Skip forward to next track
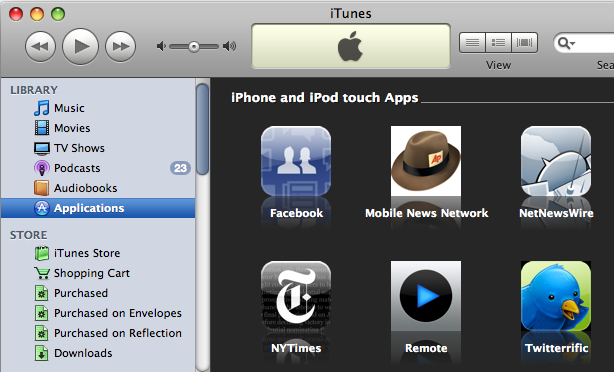The image size is (614, 372). point(121,46)
